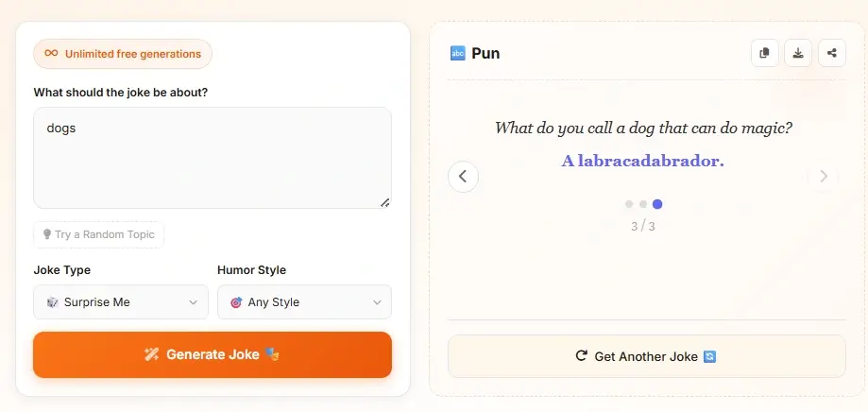Click Try a Random Topic
Viewport: 868px width, 412px height.
point(99,234)
